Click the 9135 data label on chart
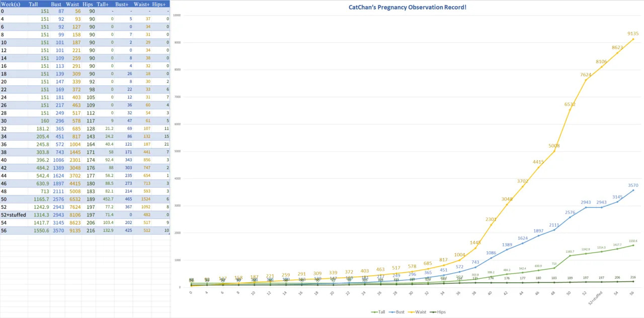Viewport: 644px width, 318px height. pyautogui.click(x=633, y=34)
